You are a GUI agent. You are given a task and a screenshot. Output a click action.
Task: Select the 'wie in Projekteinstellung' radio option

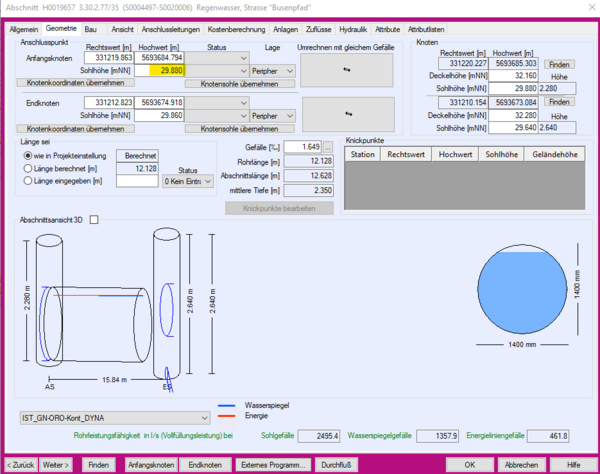pos(27,156)
